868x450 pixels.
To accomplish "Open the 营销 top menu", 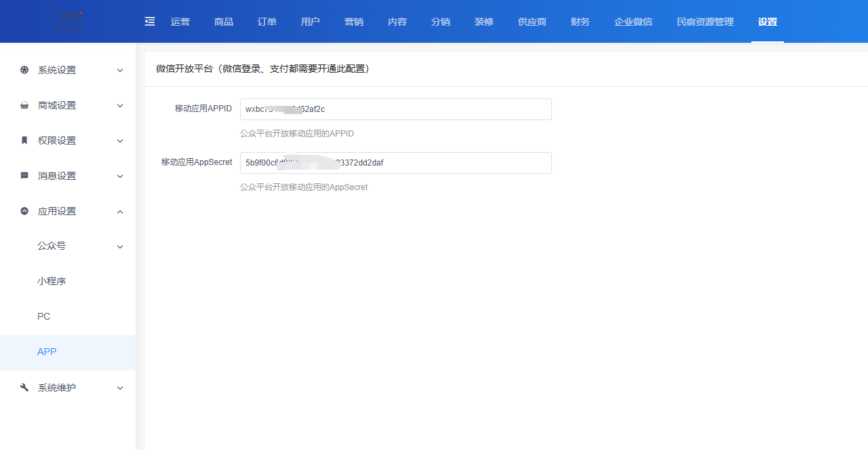I will 354,22.
